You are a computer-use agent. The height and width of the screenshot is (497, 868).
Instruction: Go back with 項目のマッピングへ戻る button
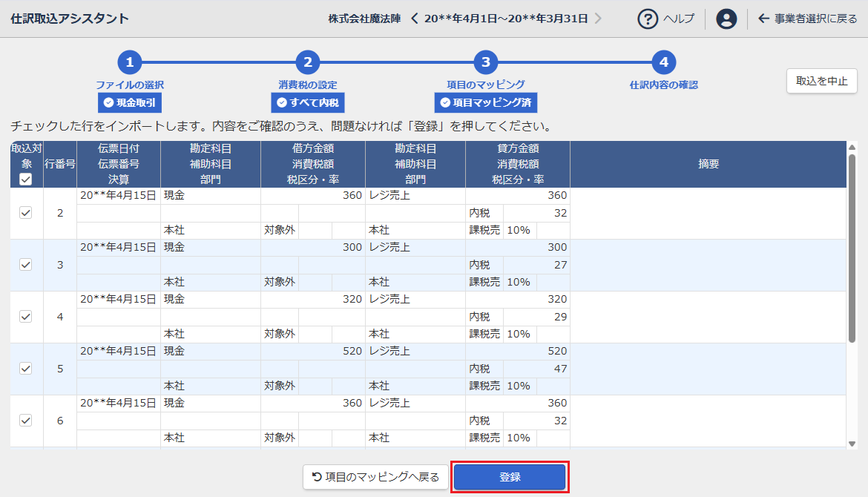(375, 477)
